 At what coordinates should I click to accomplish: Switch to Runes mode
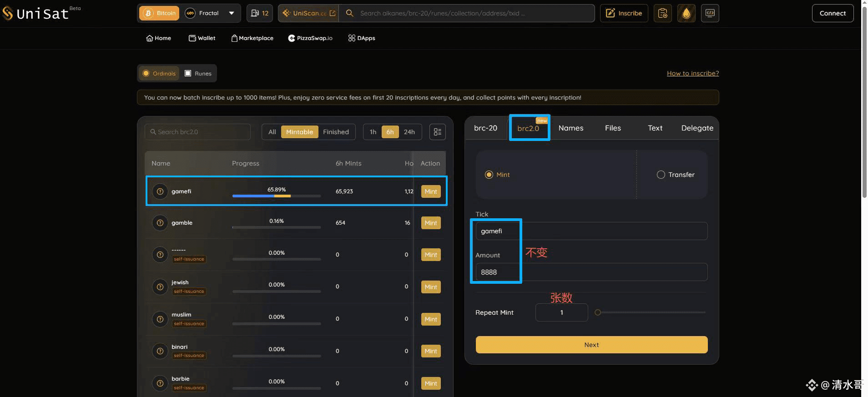198,73
